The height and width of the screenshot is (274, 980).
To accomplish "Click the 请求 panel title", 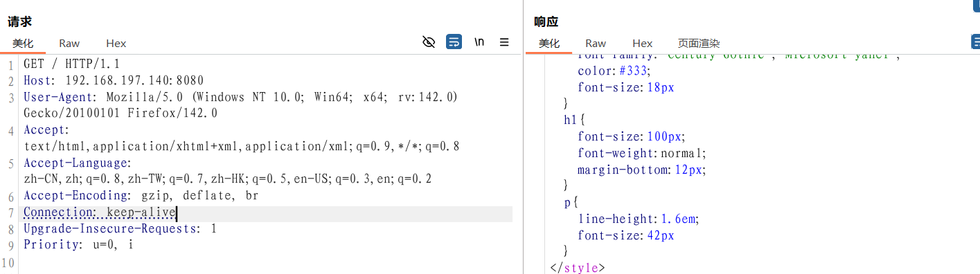I will pyautogui.click(x=20, y=22).
